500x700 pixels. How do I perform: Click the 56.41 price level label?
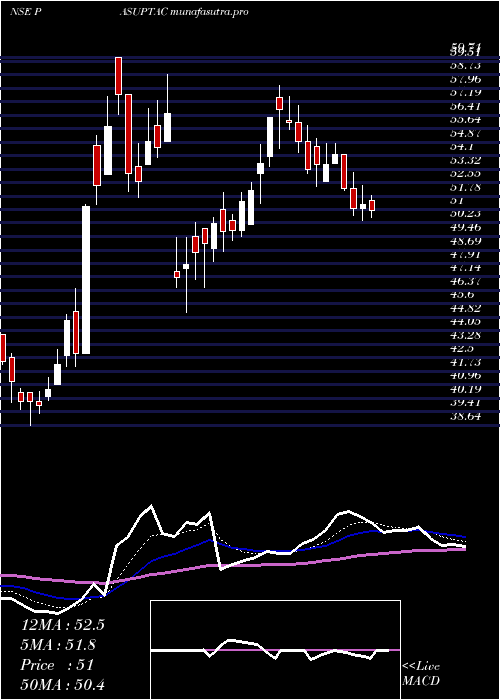465,106
